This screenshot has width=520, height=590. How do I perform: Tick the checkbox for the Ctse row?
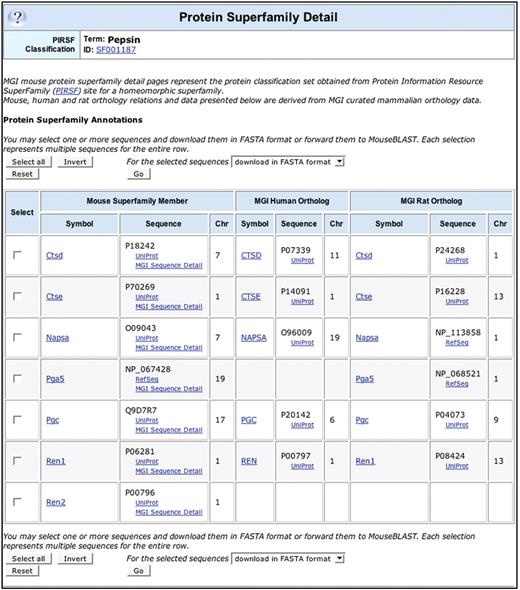[17, 296]
